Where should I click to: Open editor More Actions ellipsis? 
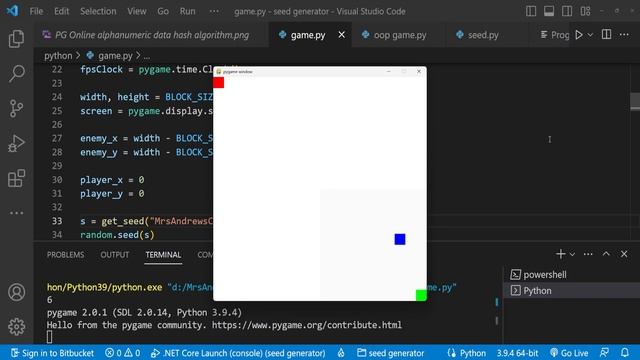[624, 35]
